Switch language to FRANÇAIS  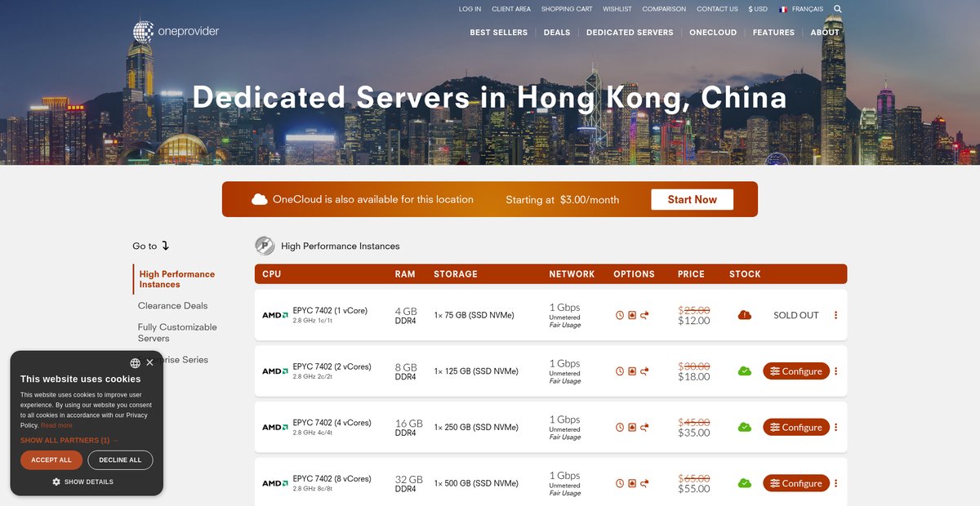pos(801,9)
